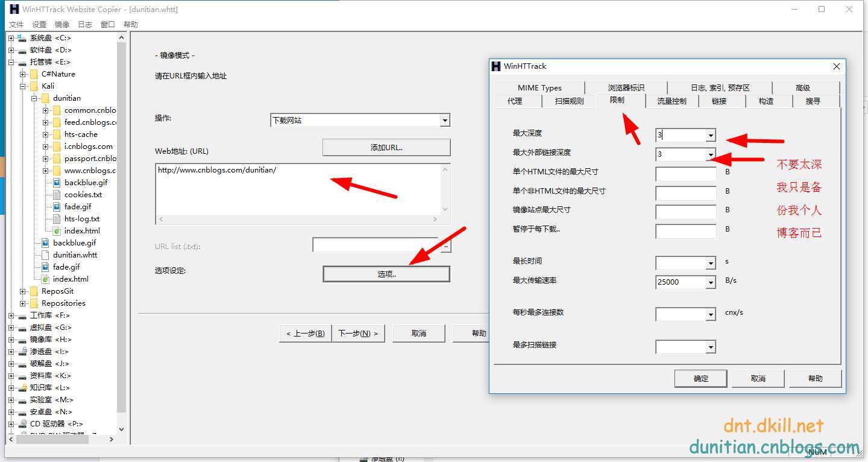Click the folder icon of dunitian
The image size is (868, 462).
point(45,98)
